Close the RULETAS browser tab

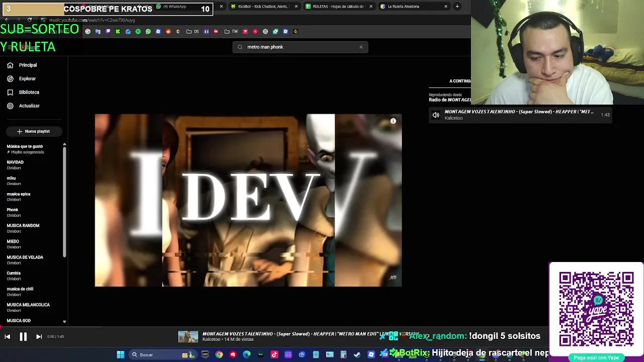371,7
